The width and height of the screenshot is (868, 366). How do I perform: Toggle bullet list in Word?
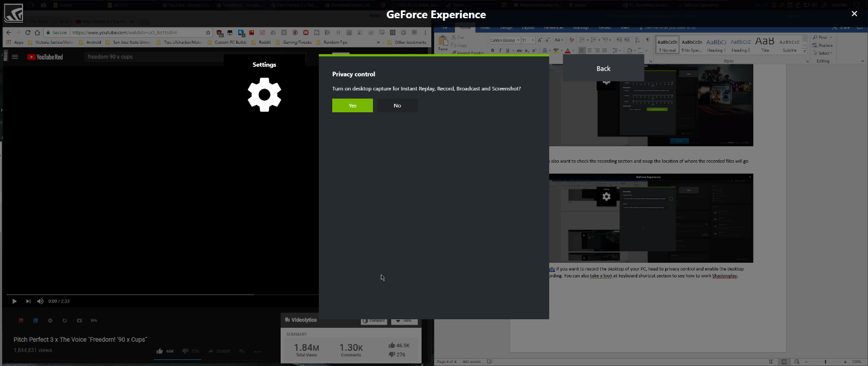pos(582,40)
